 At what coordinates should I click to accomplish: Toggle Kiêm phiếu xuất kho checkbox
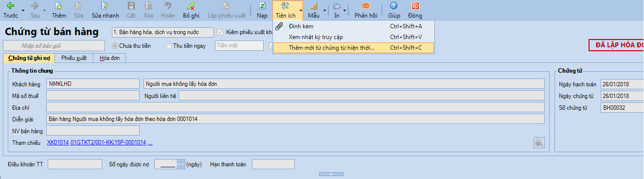pyautogui.click(x=220, y=32)
